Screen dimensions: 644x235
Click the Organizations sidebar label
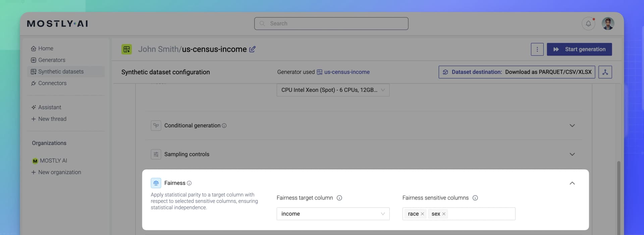tap(49, 143)
